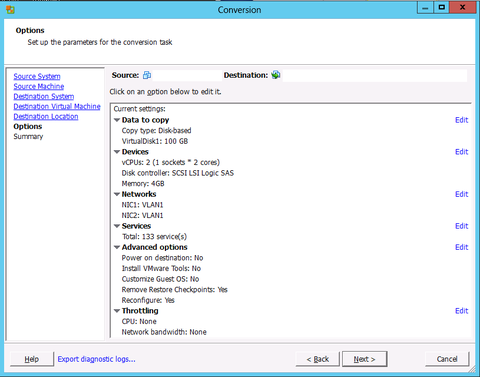Select the Services heading

(136, 226)
